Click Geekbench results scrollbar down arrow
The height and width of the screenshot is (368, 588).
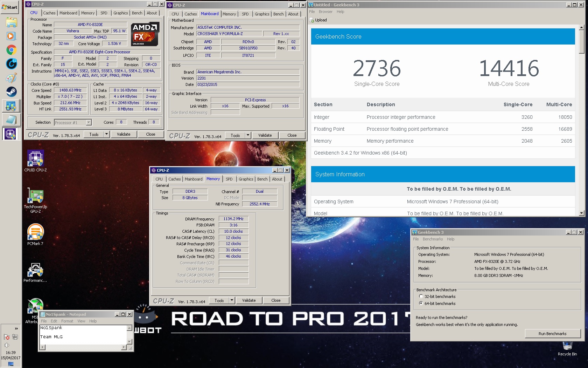(581, 213)
